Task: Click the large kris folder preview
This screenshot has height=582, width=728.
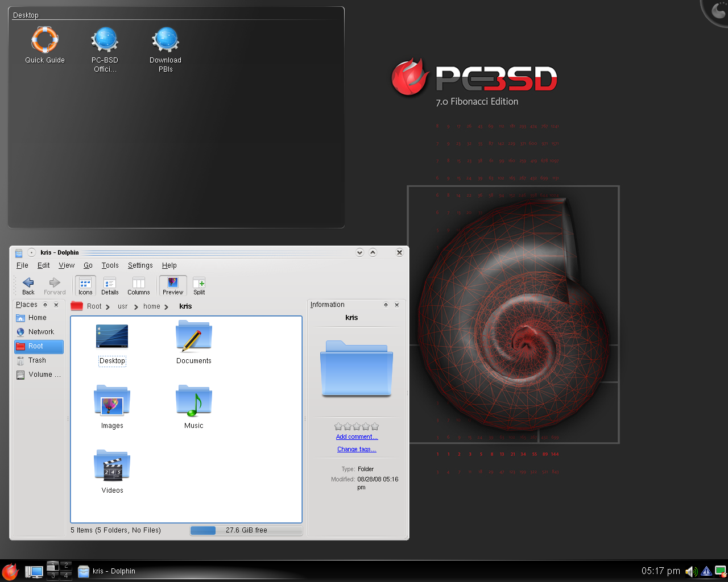Action: tap(356, 368)
